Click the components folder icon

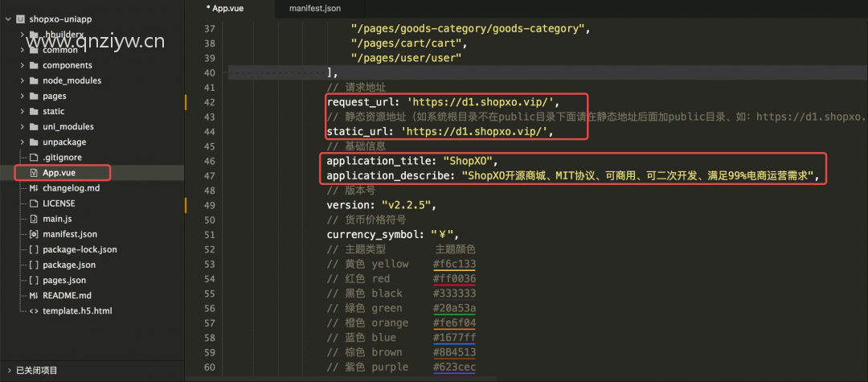33,65
